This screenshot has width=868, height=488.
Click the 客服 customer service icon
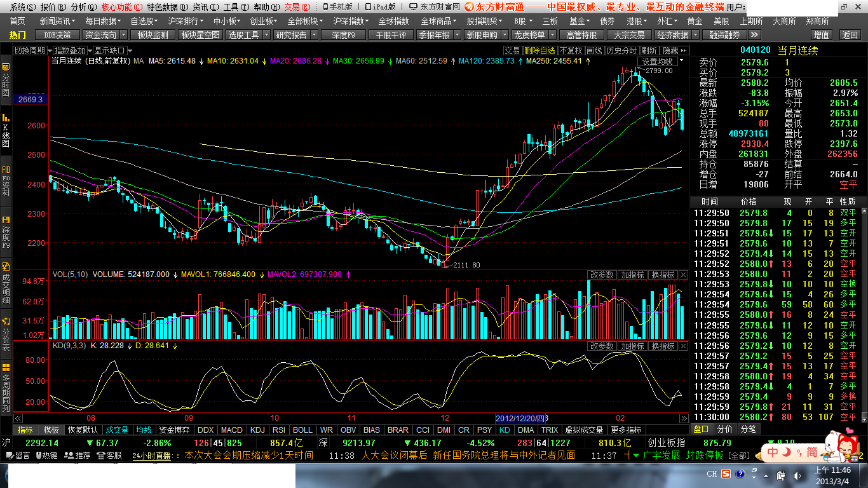pyautogui.click(x=109, y=455)
